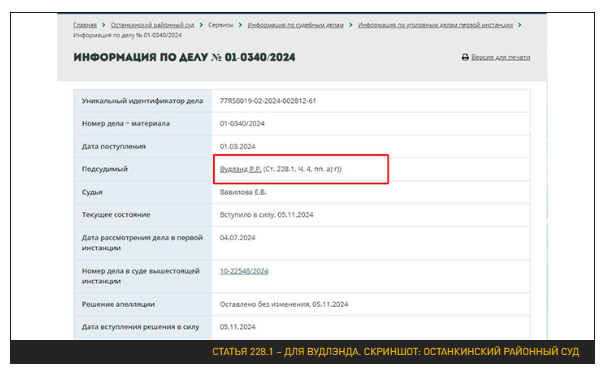Open higher court case 10-22548/2024 link
This screenshot has height=370, width=600.
tap(244, 271)
